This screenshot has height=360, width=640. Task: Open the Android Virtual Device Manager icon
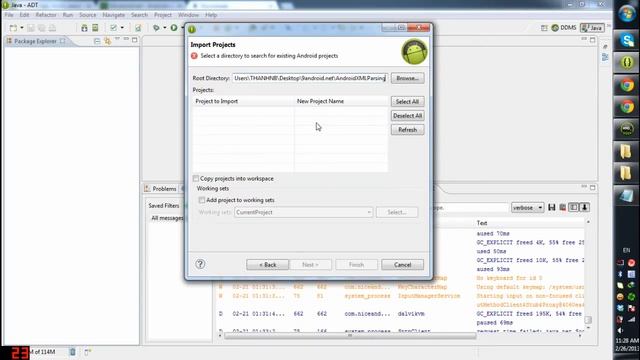[x=95, y=28]
